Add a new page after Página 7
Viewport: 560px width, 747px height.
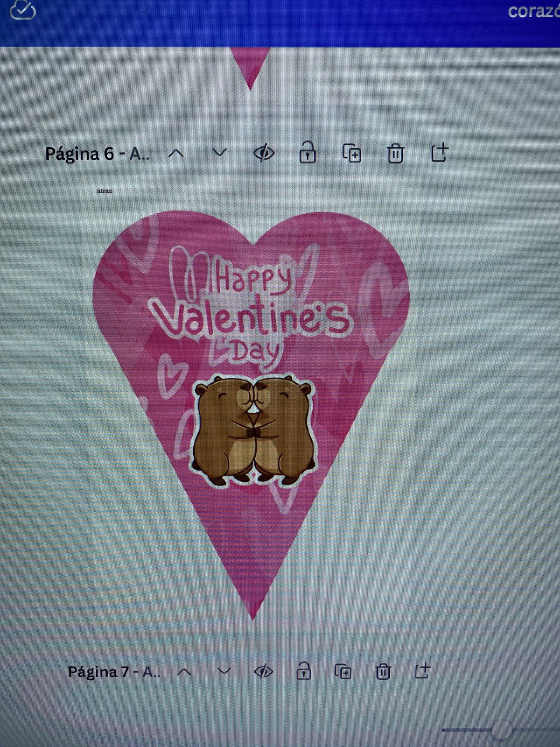422,671
